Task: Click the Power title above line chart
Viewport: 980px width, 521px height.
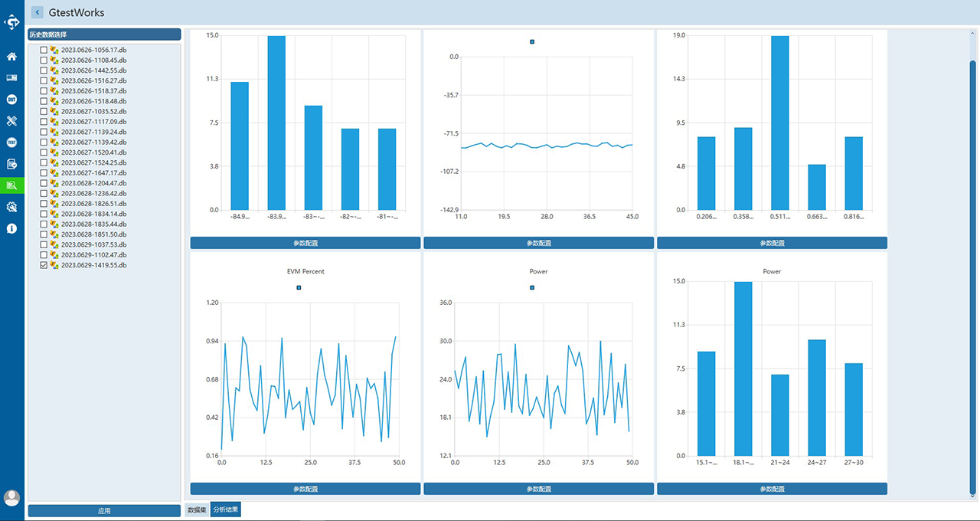Action: (x=538, y=271)
